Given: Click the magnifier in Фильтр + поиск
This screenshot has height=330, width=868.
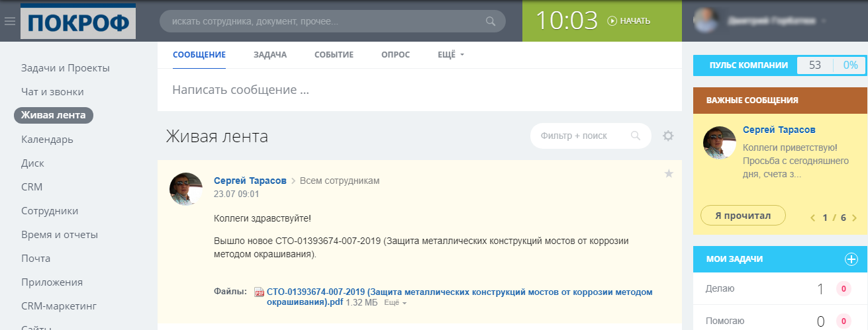Looking at the screenshot, I should click(636, 136).
